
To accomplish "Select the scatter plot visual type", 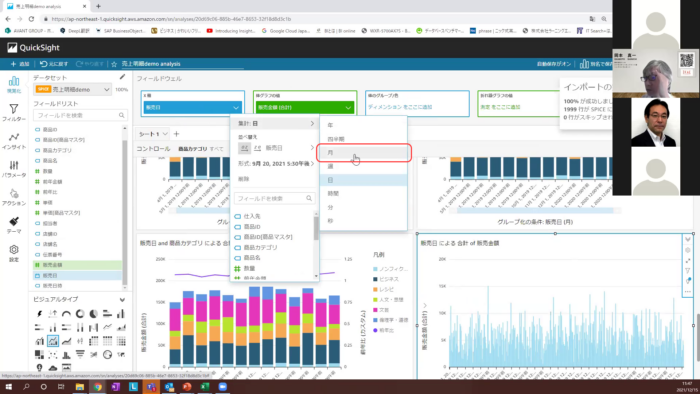I will coord(53,355).
